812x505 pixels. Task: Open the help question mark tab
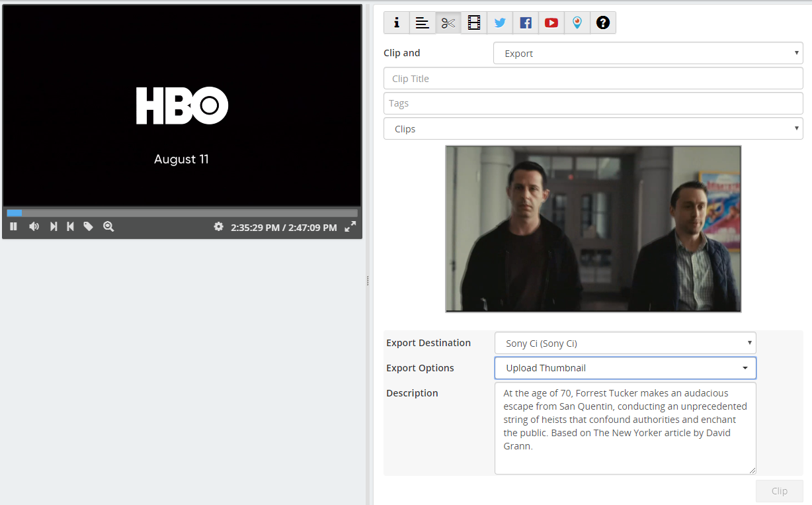[x=603, y=23]
